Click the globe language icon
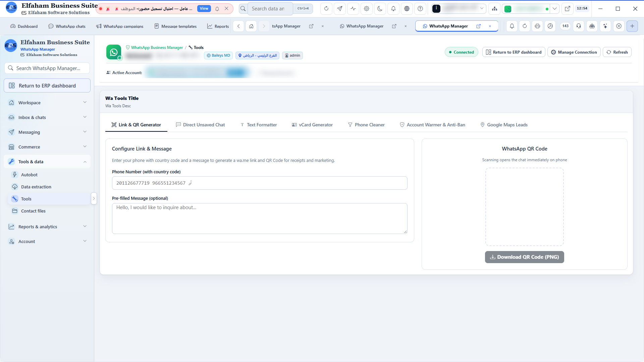Screen dimensions: 644x362 pyautogui.click(x=407, y=9)
